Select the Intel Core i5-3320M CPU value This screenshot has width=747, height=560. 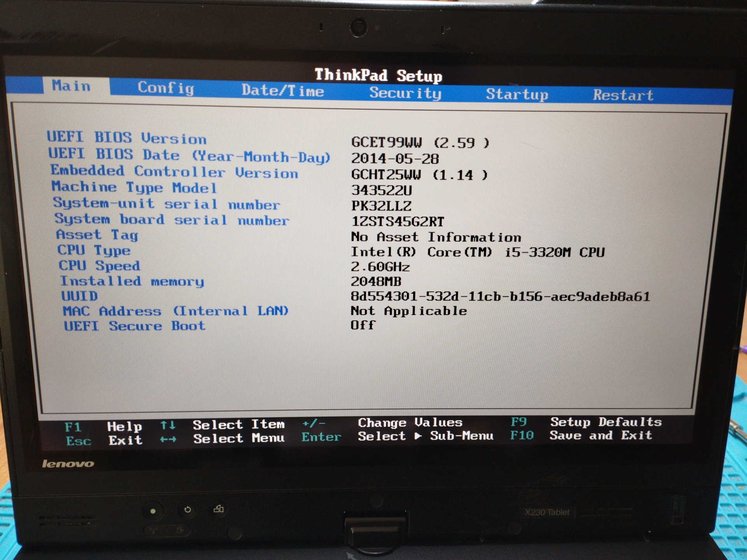[x=478, y=252]
